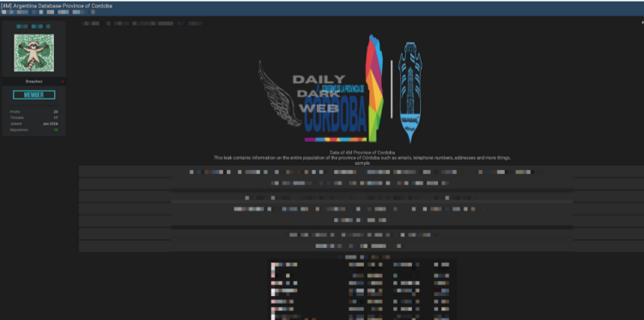This screenshot has width=644, height=320.
Task: Click the 'Posts' count of 23
Action: pos(56,112)
